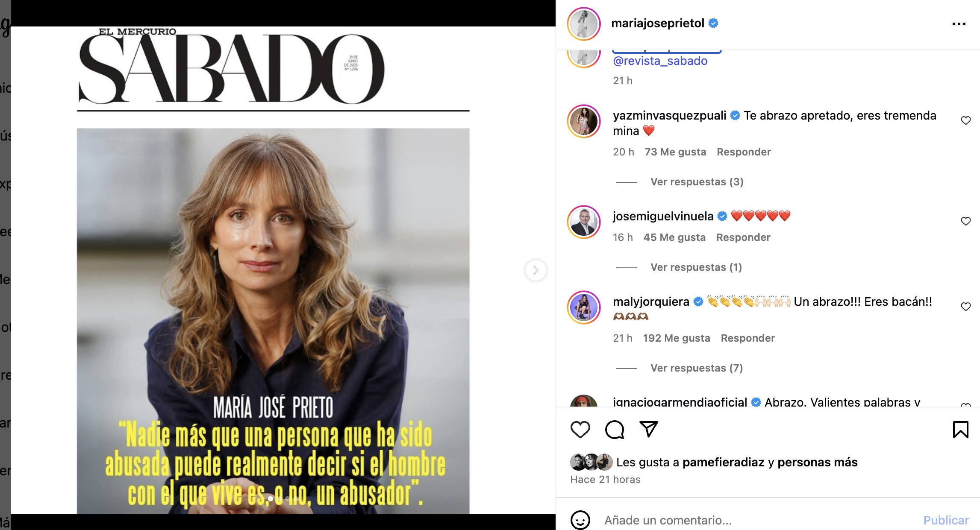The width and height of the screenshot is (980, 530).
Task: Like the post with the heart icon
Action: click(x=580, y=430)
